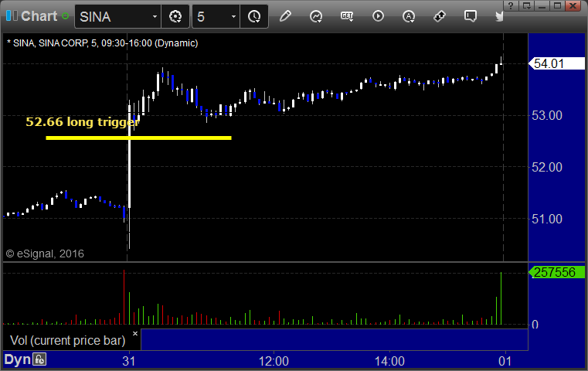The height and width of the screenshot is (371, 588).
Task: Click the 52.00 price axis label
Action: pyautogui.click(x=547, y=167)
